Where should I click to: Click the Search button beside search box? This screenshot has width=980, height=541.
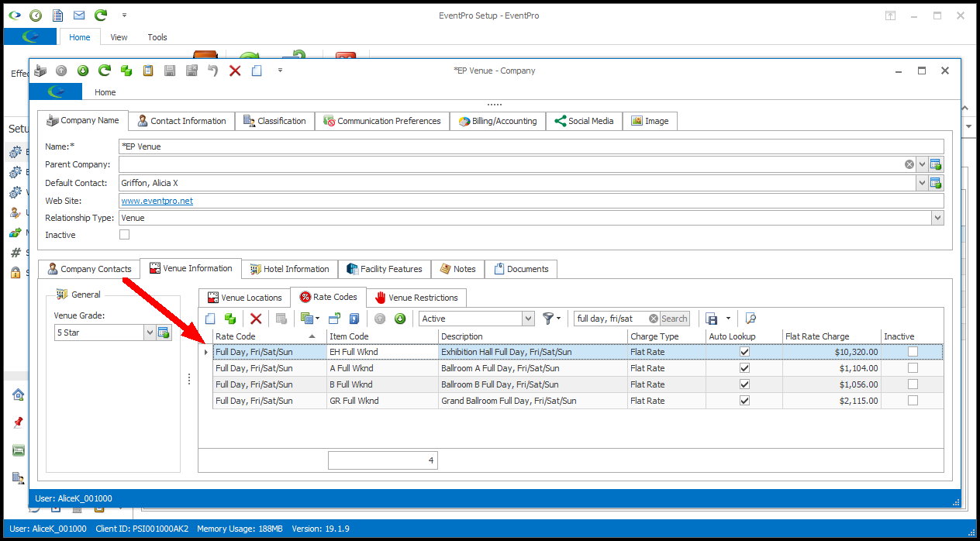click(x=674, y=319)
